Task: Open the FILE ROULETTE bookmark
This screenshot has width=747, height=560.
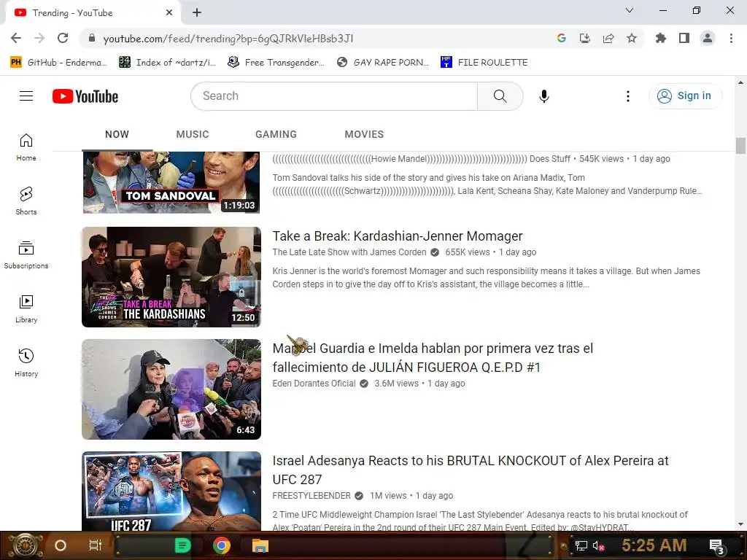Action: [x=484, y=63]
